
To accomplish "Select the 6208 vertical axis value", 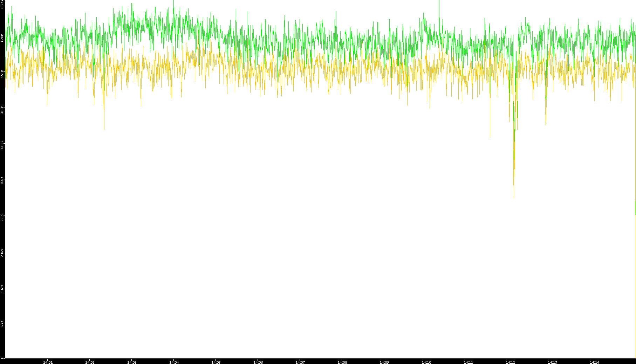I will (2, 37).
